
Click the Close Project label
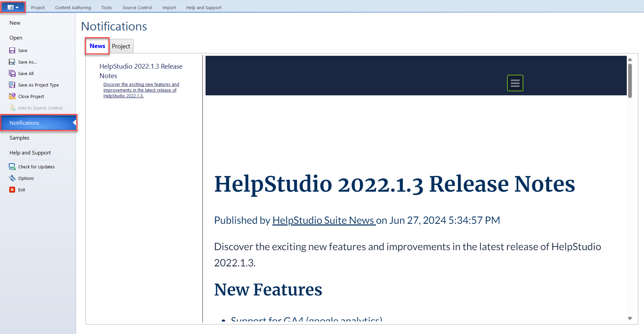[x=31, y=96]
